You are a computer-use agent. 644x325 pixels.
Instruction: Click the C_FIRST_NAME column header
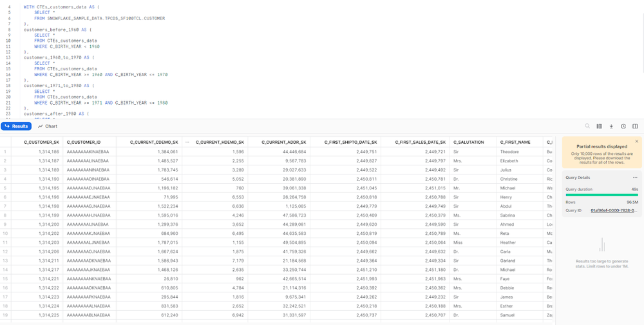point(515,143)
